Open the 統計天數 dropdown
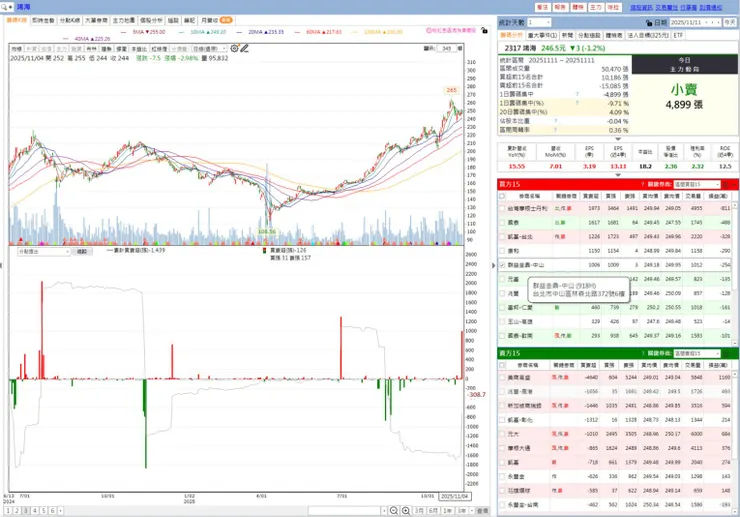The height and width of the screenshot is (517, 740). pos(539,22)
